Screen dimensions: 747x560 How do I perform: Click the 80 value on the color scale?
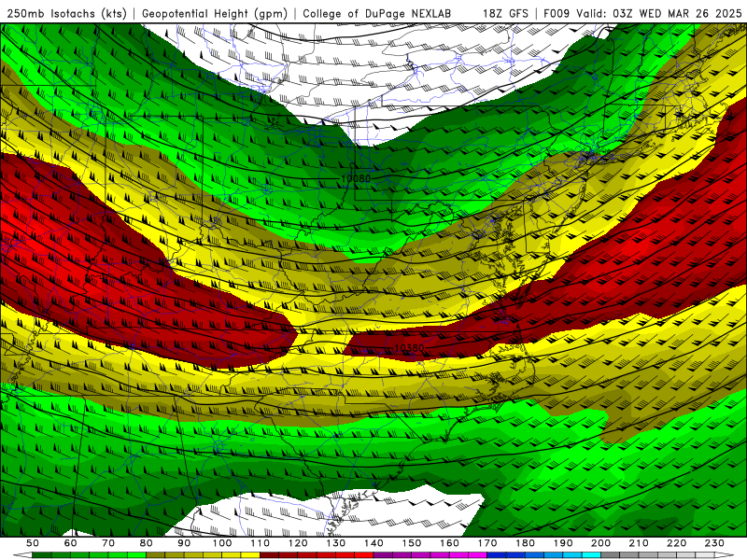click(x=147, y=543)
